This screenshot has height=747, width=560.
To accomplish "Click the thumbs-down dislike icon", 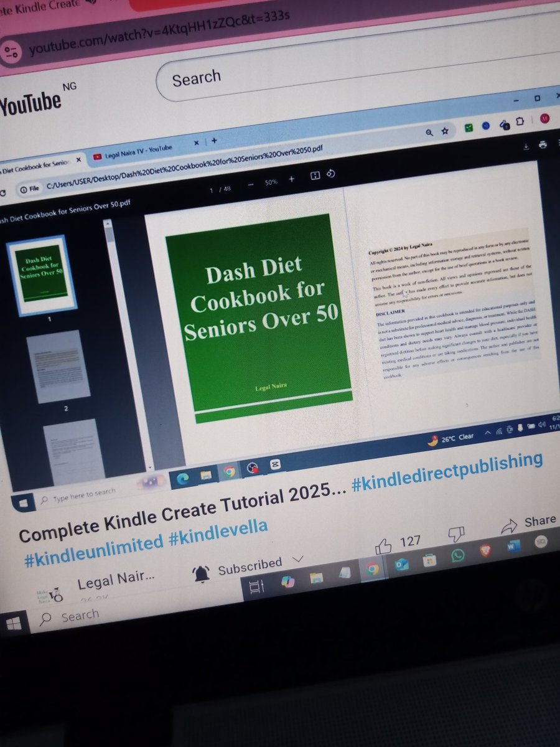I will [457, 534].
